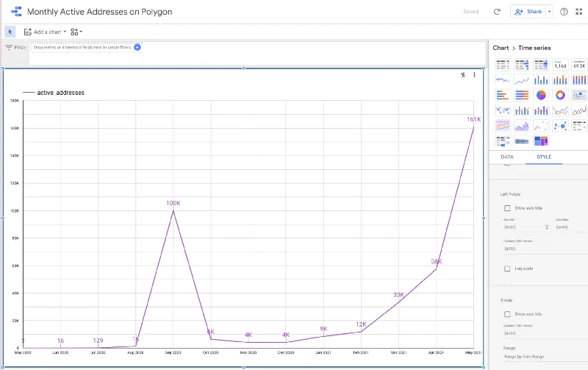Choose the pie chart type
588x370 pixels.
[541, 96]
